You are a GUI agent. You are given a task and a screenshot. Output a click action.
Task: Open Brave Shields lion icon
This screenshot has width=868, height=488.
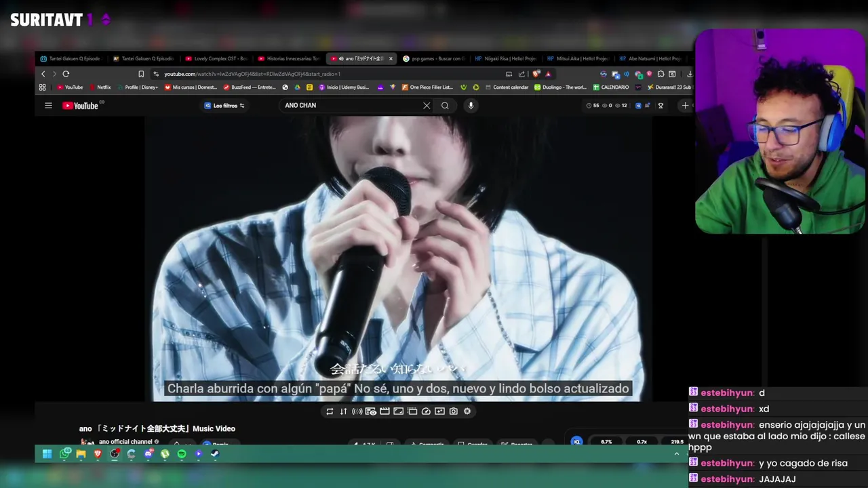tap(536, 74)
